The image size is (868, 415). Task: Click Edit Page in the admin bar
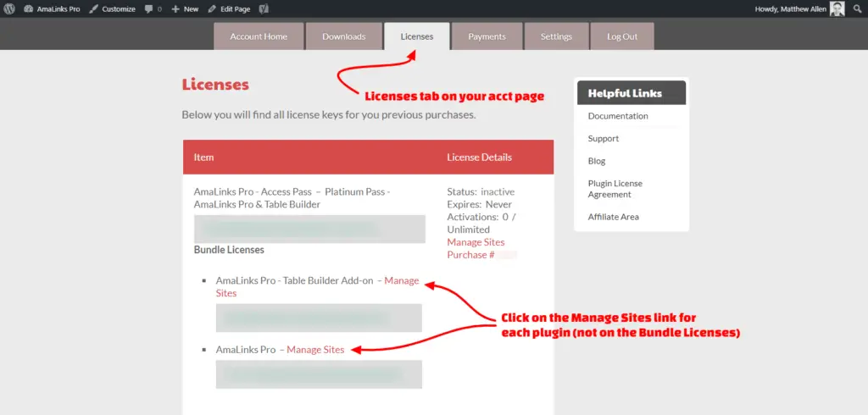(x=229, y=8)
